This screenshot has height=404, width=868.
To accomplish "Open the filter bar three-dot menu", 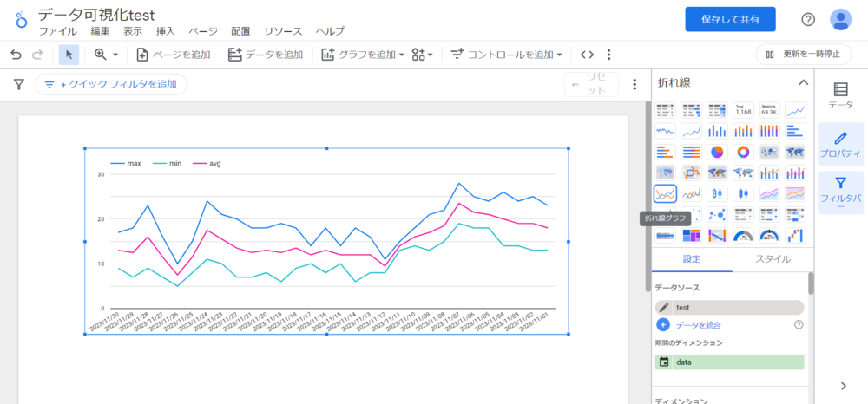I will click(x=635, y=85).
